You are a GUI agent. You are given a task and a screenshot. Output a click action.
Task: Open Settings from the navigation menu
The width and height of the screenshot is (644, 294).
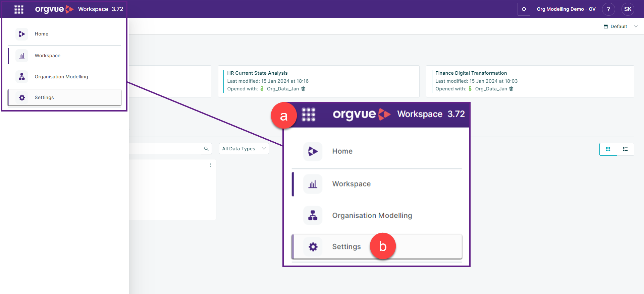64,97
